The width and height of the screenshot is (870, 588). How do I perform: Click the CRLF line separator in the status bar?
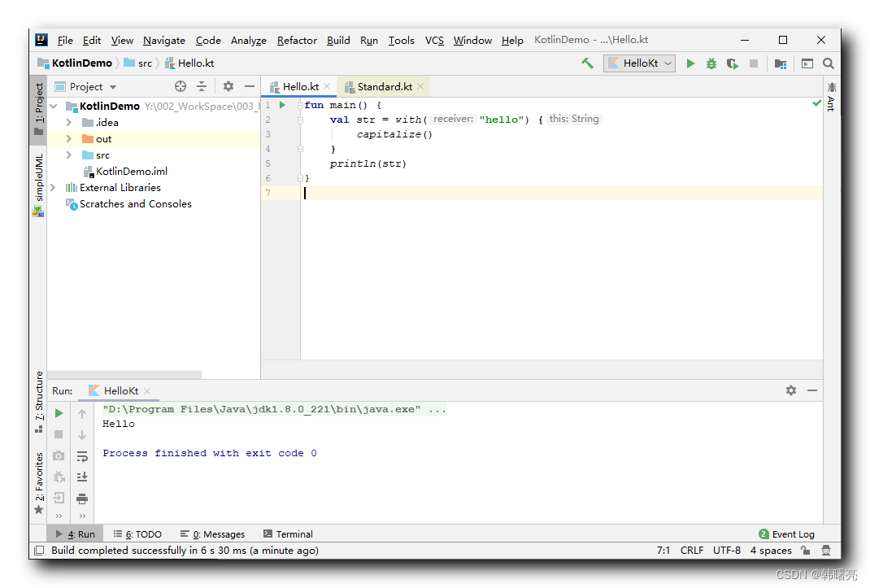point(692,551)
